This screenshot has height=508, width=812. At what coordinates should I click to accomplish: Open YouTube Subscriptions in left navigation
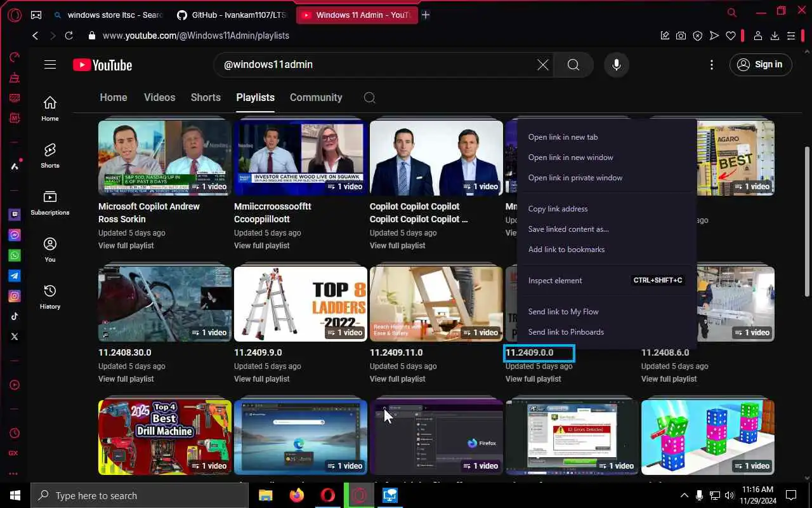click(x=50, y=203)
